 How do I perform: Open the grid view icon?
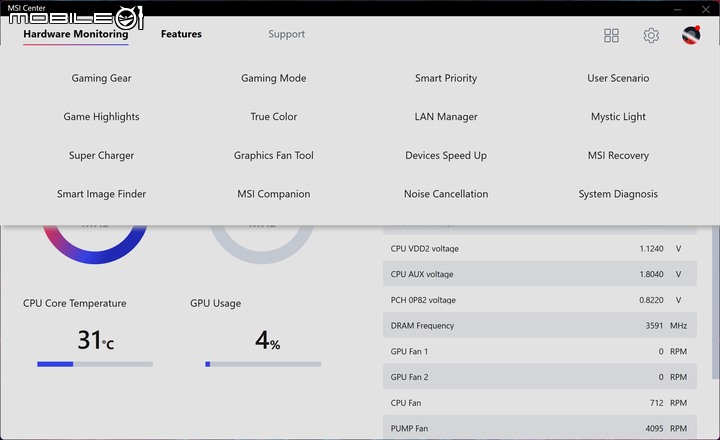point(611,35)
